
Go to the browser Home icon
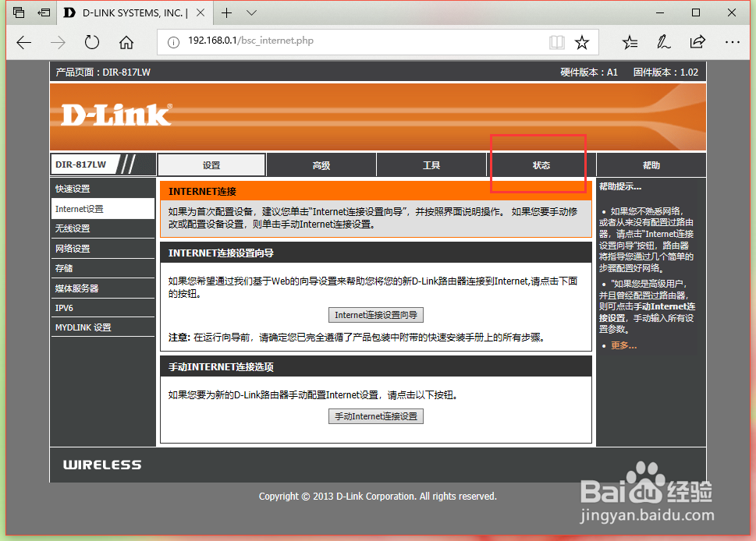[x=126, y=42]
